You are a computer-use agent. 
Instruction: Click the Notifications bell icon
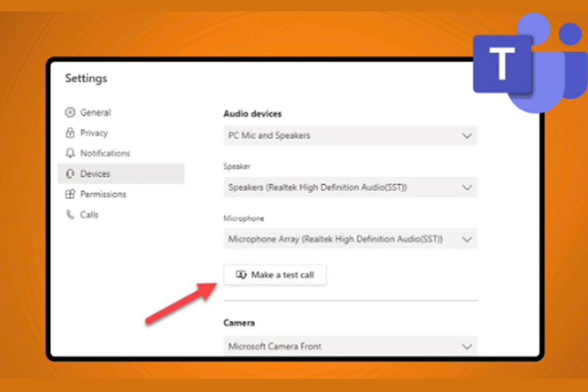[x=69, y=153]
